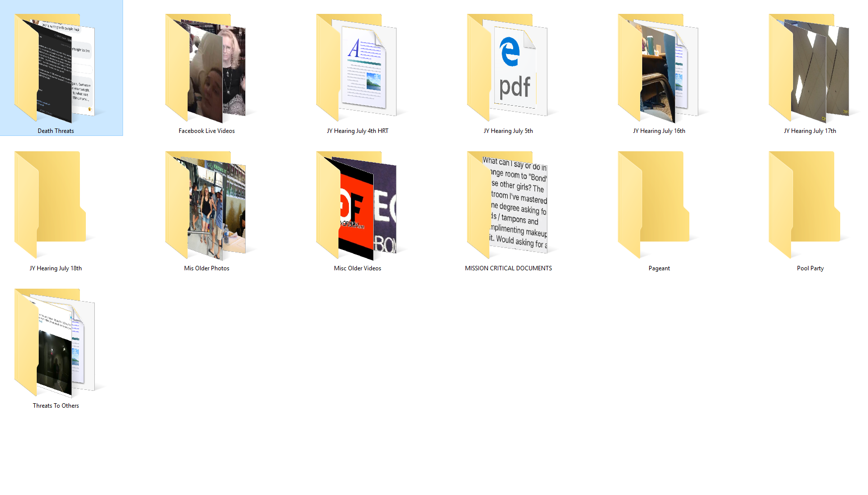Click the "JY Hearing July 16th" label
868x495 pixels.
coord(659,131)
